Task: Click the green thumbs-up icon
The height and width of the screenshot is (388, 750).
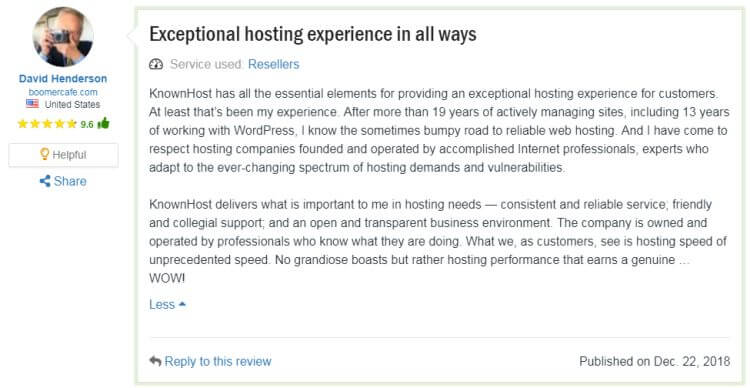Action: pyautogui.click(x=103, y=123)
